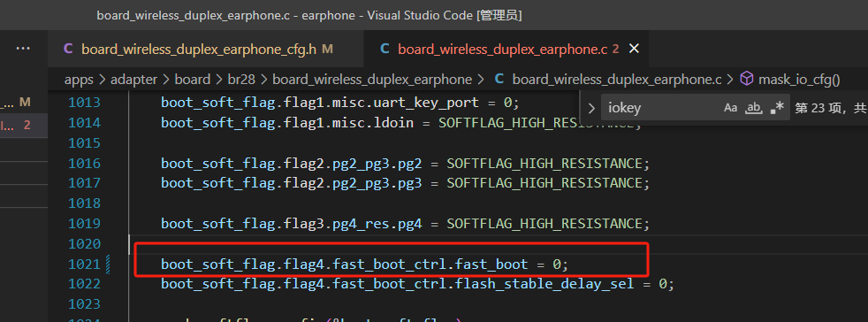The height and width of the screenshot is (322, 868).
Task: Click the red '2' problems badge in sidebar
Action: 27,126
